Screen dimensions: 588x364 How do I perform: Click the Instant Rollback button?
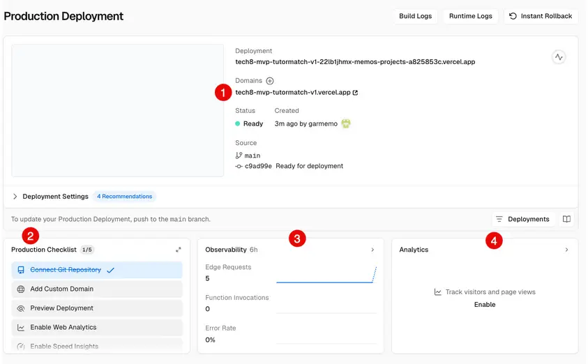[x=541, y=16]
